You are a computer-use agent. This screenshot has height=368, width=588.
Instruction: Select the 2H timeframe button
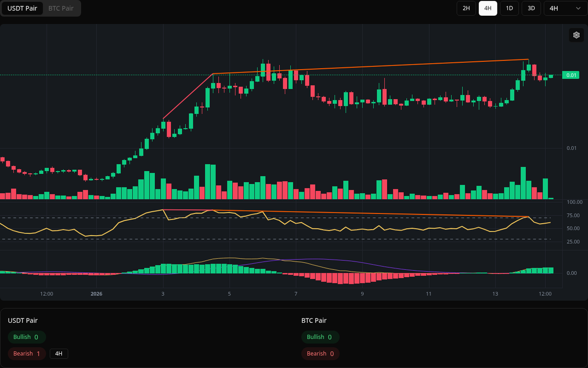(466, 8)
